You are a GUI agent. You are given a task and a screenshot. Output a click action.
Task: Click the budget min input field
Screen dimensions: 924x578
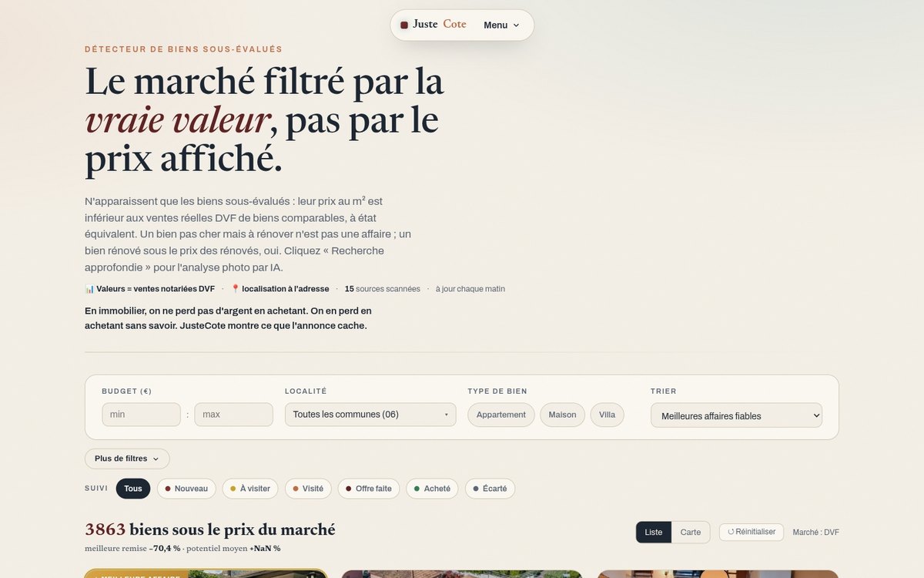coord(141,415)
